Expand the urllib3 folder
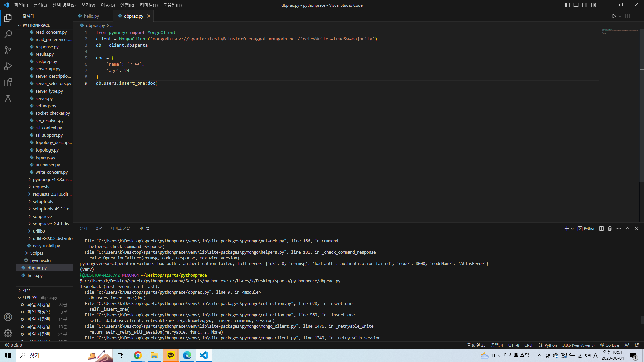The width and height of the screenshot is (644, 362). click(45, 231)
